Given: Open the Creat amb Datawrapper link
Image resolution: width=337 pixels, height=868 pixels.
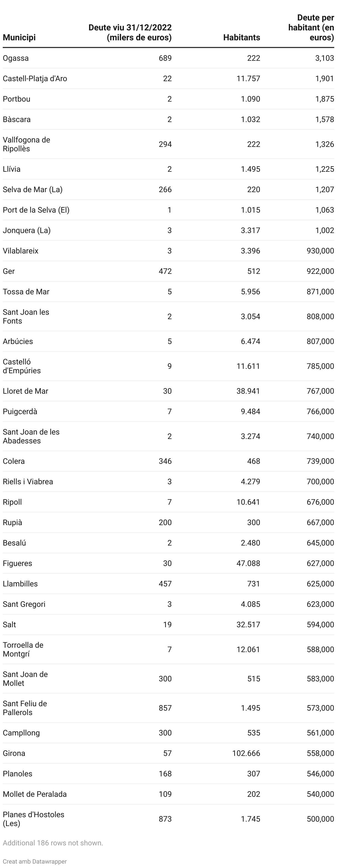Looking at the screenshot, I should click(35, 861).
